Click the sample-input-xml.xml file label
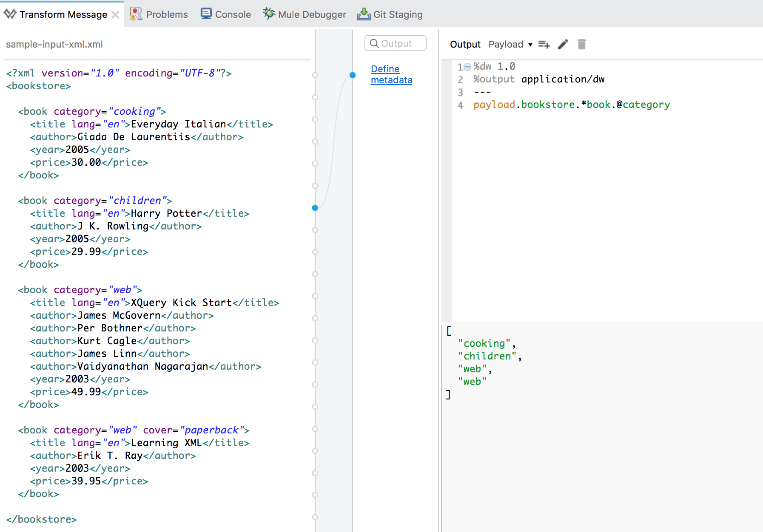Screen dimensions: 763x532 (x=54, y=44)
